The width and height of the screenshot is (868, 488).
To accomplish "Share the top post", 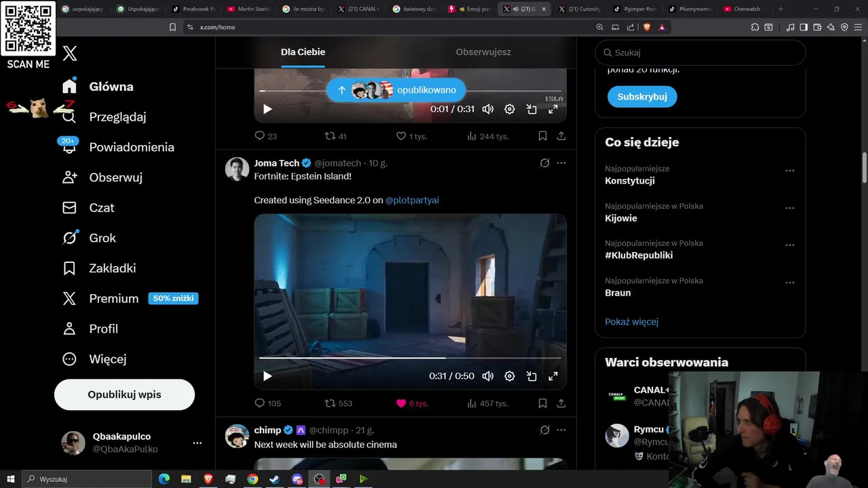I will click(x=561, y=136).
